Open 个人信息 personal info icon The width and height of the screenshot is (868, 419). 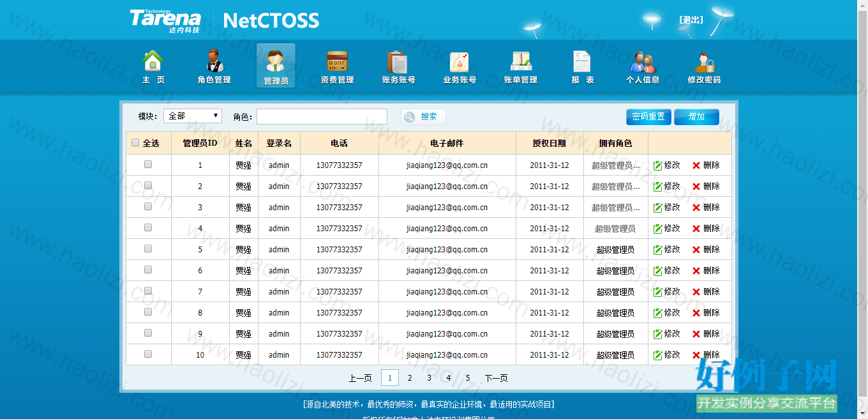(x=643, y=66)
